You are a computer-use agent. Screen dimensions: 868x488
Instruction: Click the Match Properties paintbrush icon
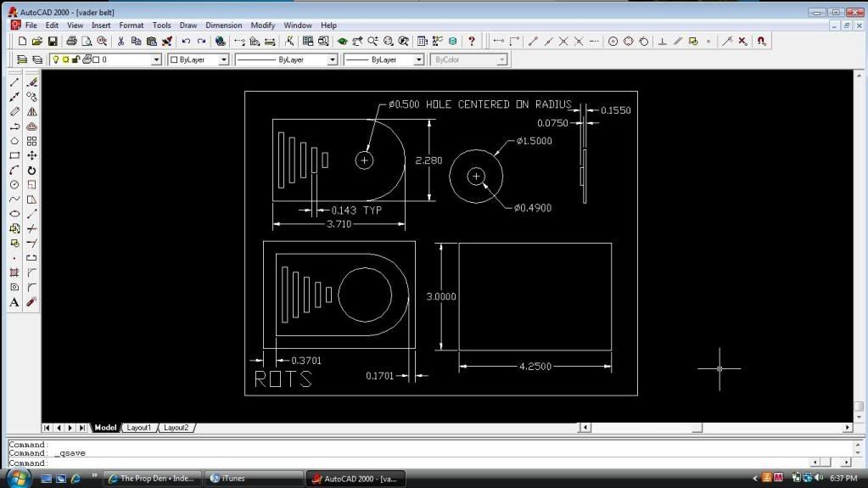click(167, 41)
